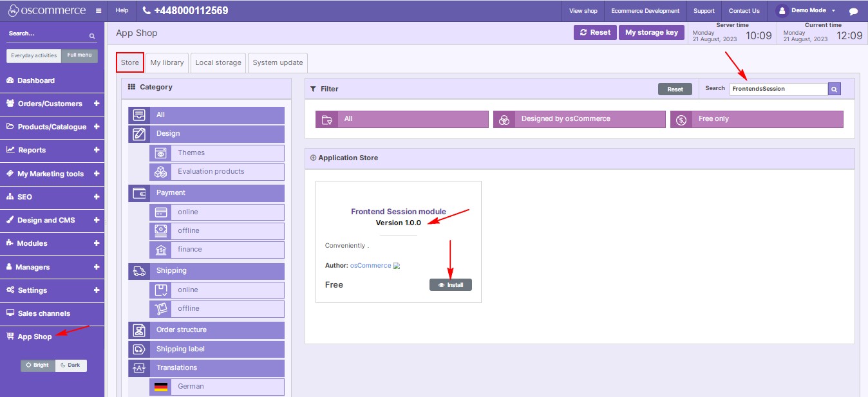Switch to Dark mode
The height and width of the screenshot is (397, 868).
point(71,365)
